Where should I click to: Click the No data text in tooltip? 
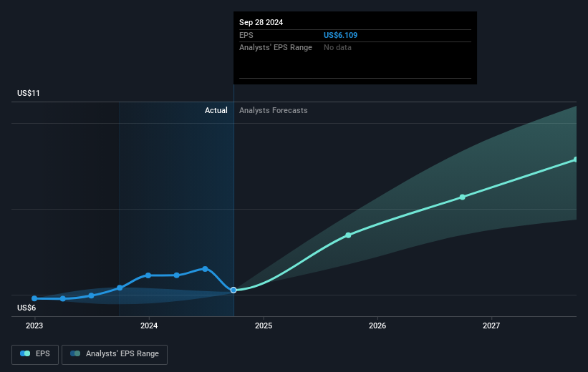(337, 48)
